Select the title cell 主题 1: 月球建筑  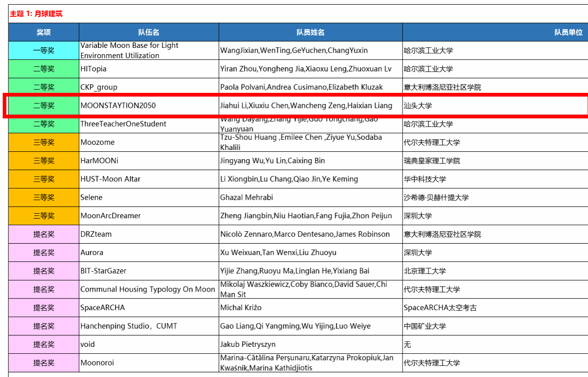(x=36, y=14)
